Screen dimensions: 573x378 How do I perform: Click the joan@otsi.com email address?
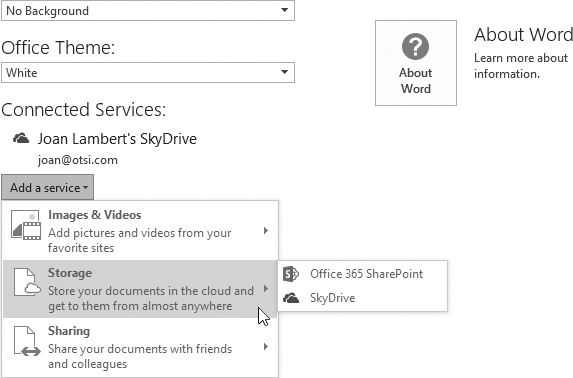pyautogui.click(x=78, y=160)
